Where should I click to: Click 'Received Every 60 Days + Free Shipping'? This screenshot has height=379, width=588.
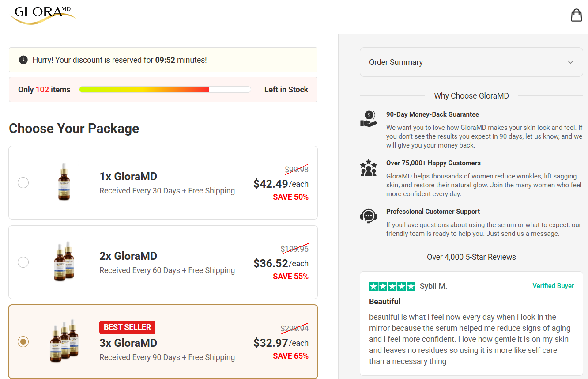[167, 270]
